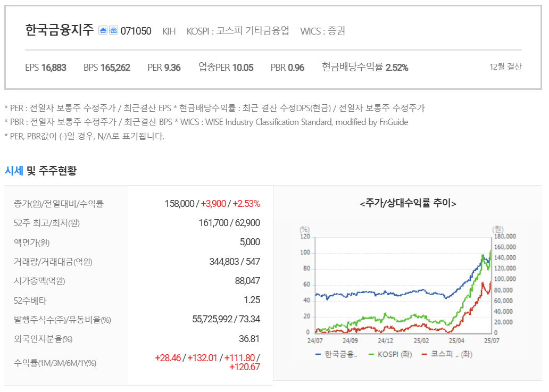Click 52-week high/low 161,700 / 62,900
549x392 pixels.
[x=229, y=223]
